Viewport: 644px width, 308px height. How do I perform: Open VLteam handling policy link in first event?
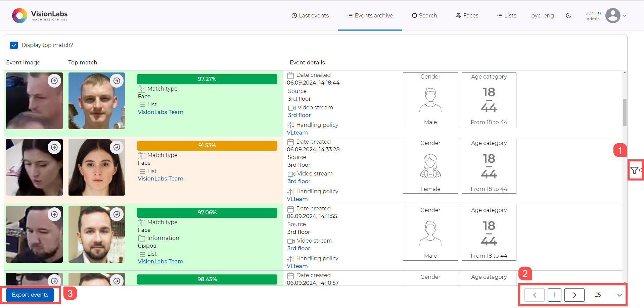297,133
